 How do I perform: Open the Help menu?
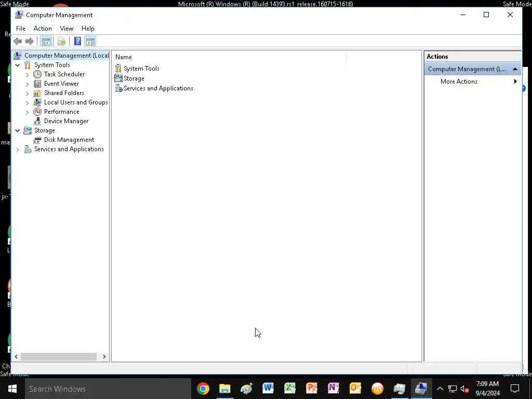(x=88, y=29)
